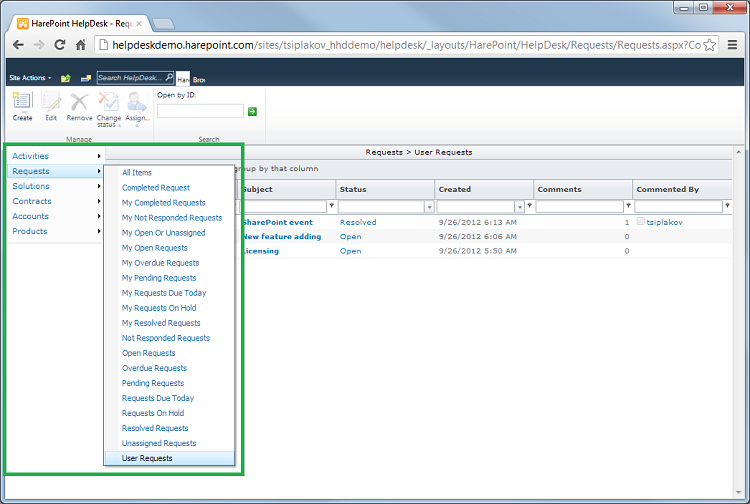The width and height of the screenshot is (750, 504).
Task: Select My Requests On Hold
Action: 159,308
